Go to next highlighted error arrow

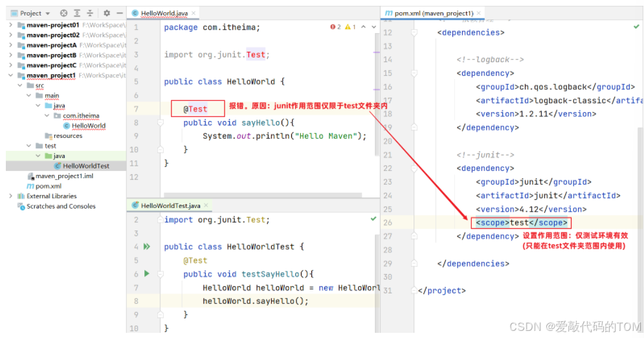click(x=373, y=27)
